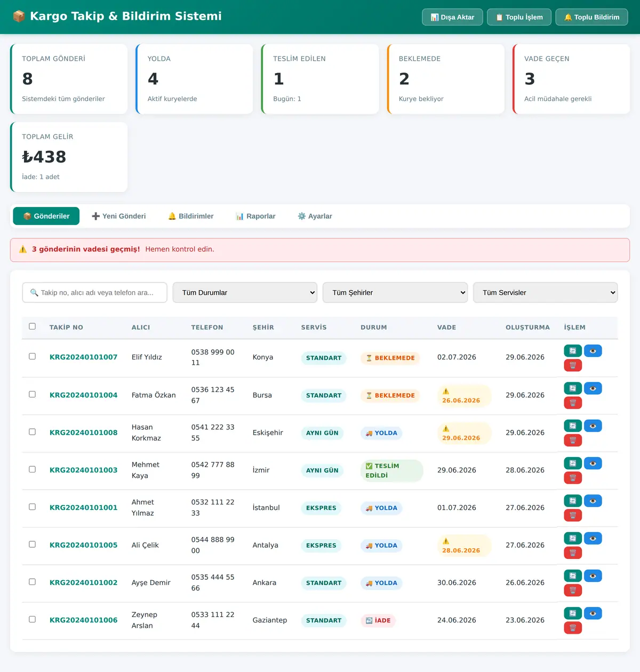The image size is (640, 672).
Task: Delete Hasan Korkmaz shipment with trash icon
Action: click(x=573, y=441)
